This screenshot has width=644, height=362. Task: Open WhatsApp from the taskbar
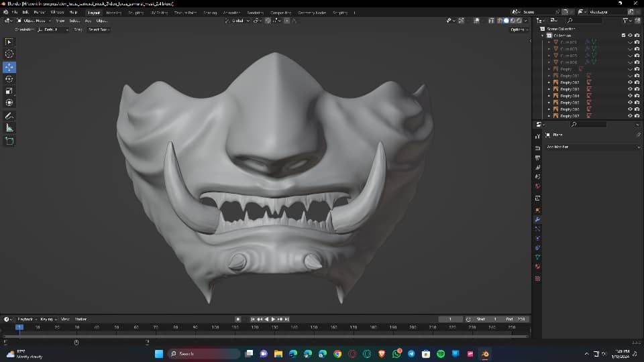click(396, 354)
